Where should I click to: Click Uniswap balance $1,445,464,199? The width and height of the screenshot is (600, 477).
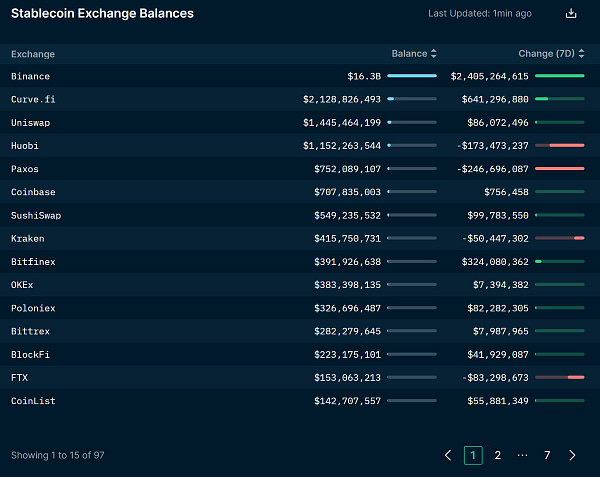point(342,123)
